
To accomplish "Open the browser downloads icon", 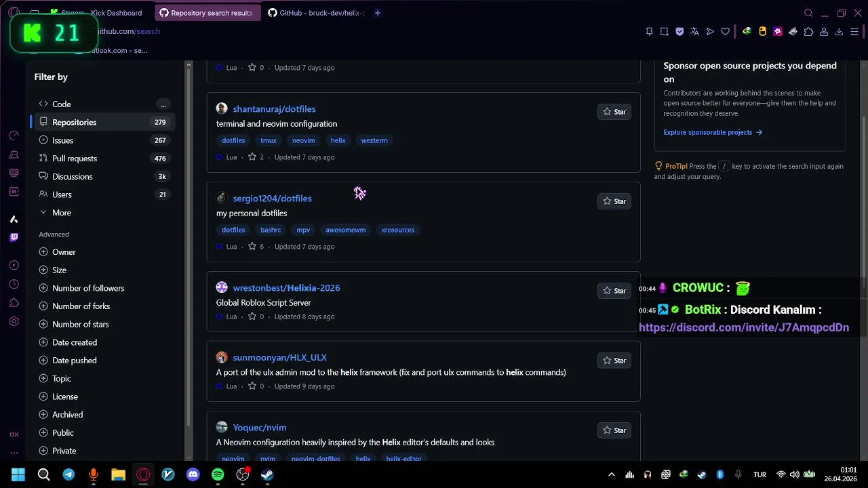I will (x=839, y=31).
